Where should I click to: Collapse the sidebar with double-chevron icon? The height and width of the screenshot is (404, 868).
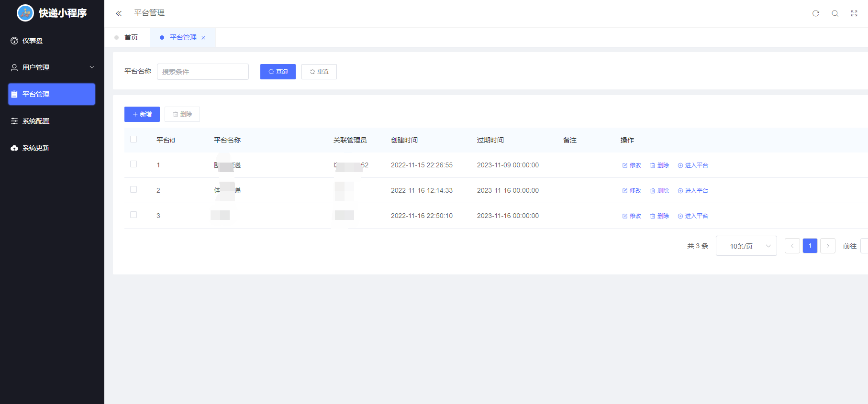pos(119,13)
